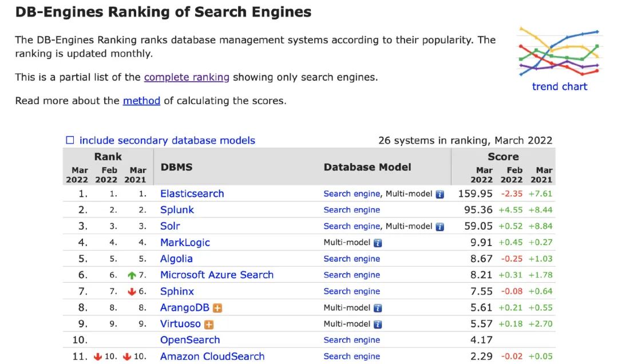Click MarkLogic Multi-model info icon
This screenshot has width=618, height=364.
tap(378, 243)
